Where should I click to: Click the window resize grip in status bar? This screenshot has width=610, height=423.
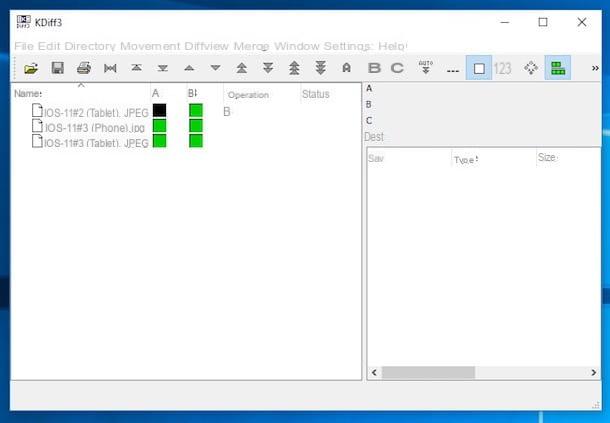coord(596,405)
